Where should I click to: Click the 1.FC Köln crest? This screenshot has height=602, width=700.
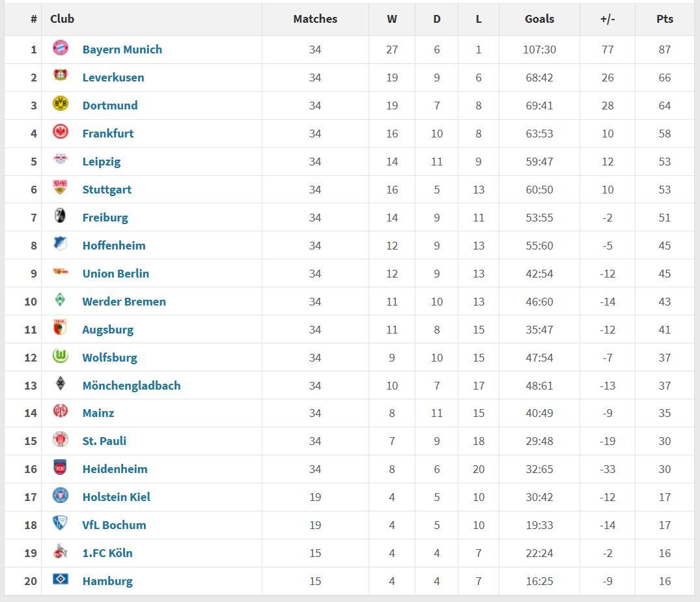[x=60, y=551]
